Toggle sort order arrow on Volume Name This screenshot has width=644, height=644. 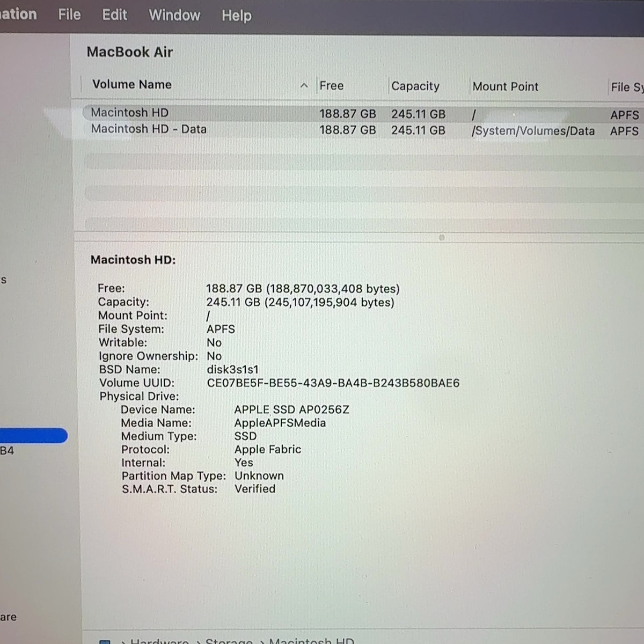click(304, 85)
